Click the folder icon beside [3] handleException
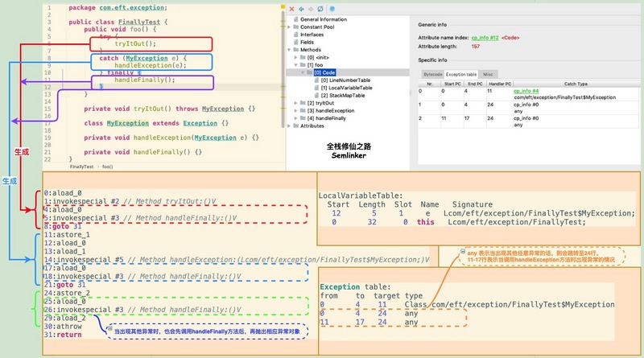Image resolution: width=644 pixels, height=358 pixels. pyautogui.click(x=303, y=111)
